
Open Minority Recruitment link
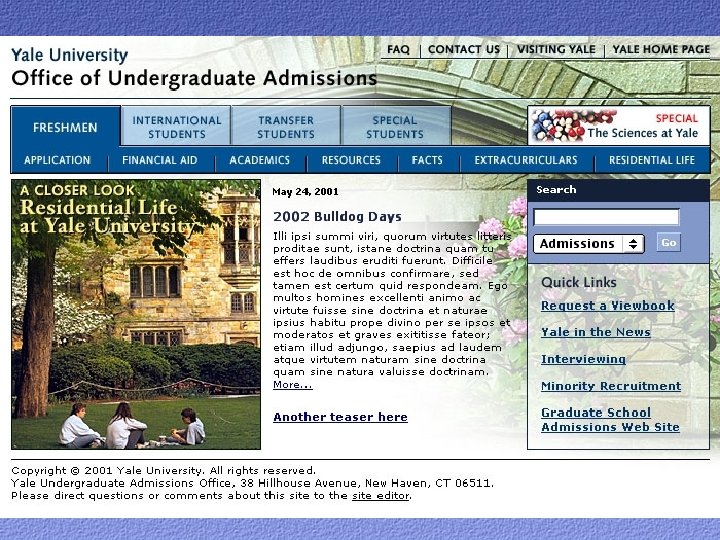click(x=611, y=386)
